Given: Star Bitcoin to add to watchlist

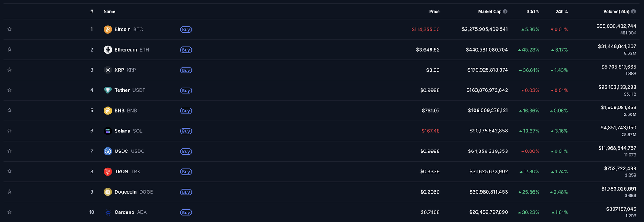Looking at the screenshot, I should click(9, 29).
